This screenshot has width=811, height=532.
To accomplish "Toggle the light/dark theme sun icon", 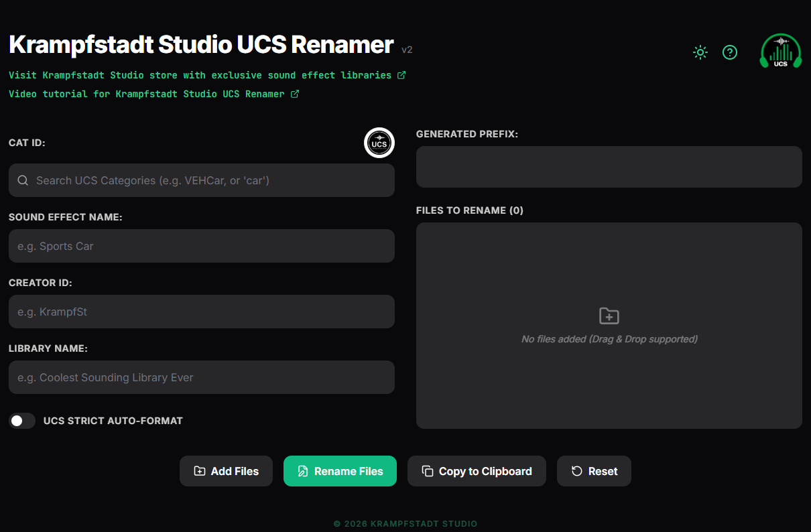I will point(700,52).
